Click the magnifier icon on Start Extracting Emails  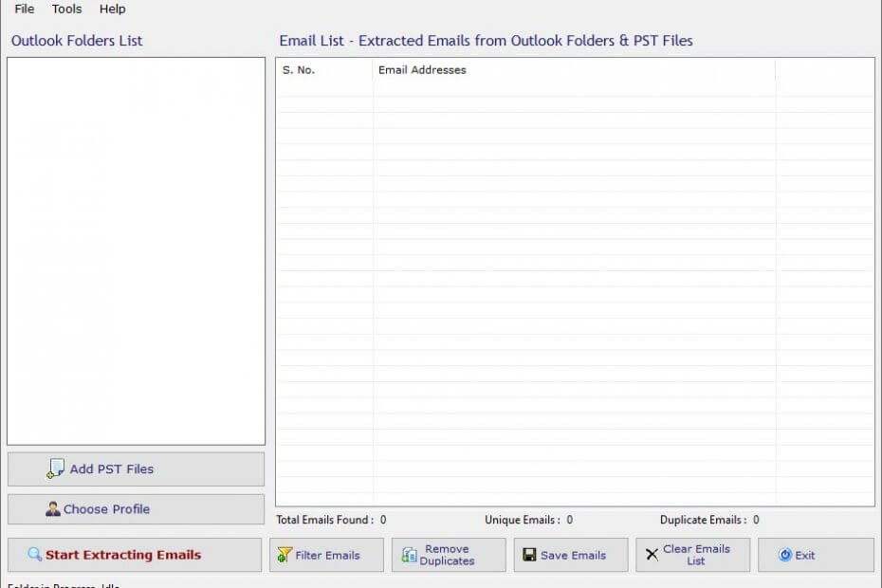34,554
